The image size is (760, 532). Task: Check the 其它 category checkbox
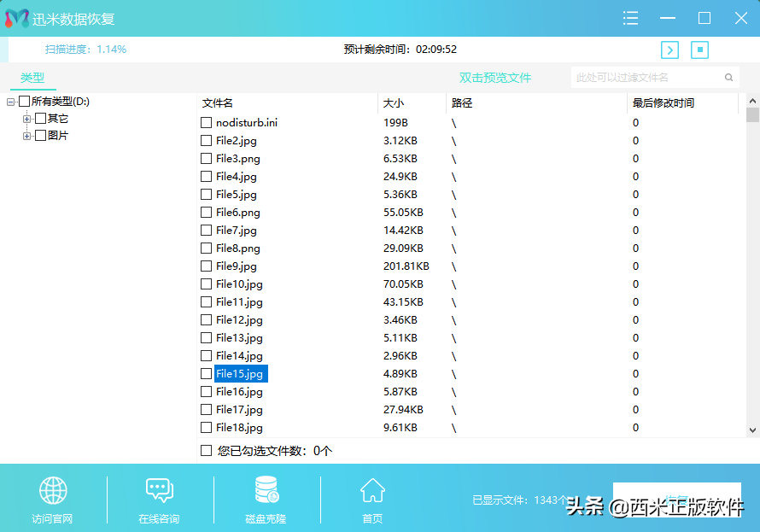(41, 118)
